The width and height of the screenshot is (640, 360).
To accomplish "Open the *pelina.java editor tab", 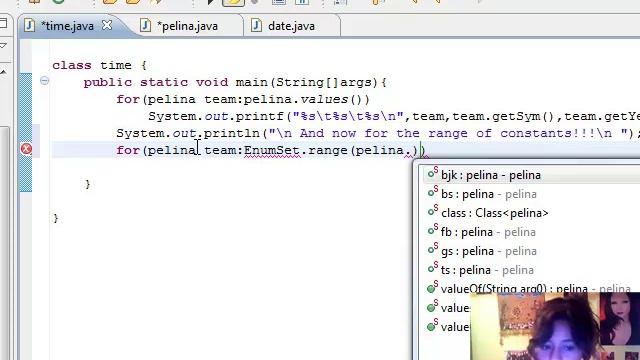I will click(187, 26).
